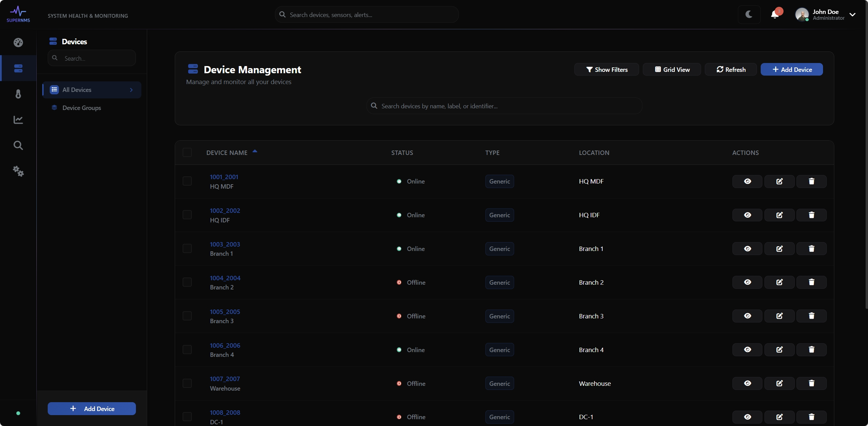Delete the DC-1 device
868x426 pixels.
tap(811, 417)
